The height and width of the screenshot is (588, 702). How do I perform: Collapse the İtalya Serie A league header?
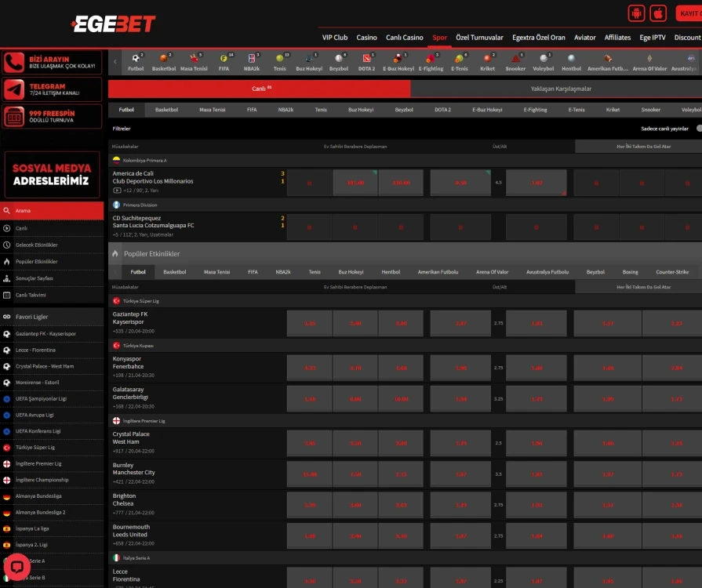[406, 558]
